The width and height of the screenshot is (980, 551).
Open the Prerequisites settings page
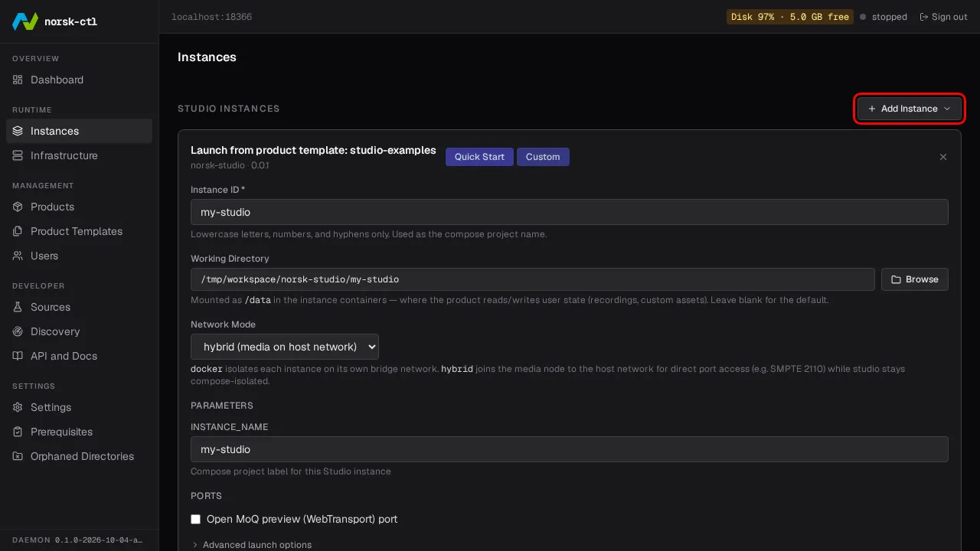click(x=80, y=432)
